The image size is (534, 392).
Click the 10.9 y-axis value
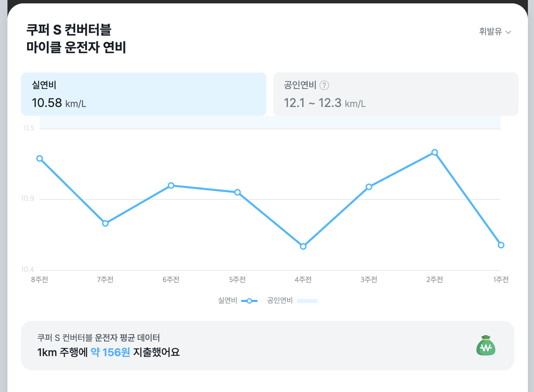pos(28,198)
